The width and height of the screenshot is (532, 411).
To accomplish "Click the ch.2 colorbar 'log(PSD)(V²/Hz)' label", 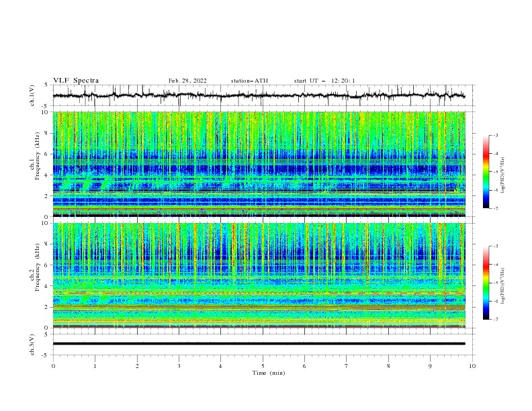I will (x=503, y=286).
